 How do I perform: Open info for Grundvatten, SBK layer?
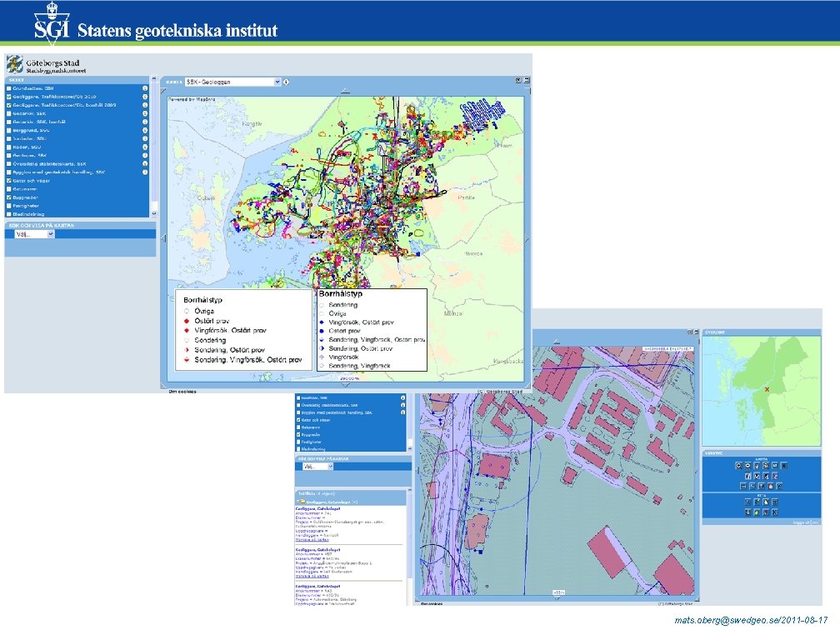[145, 88]
